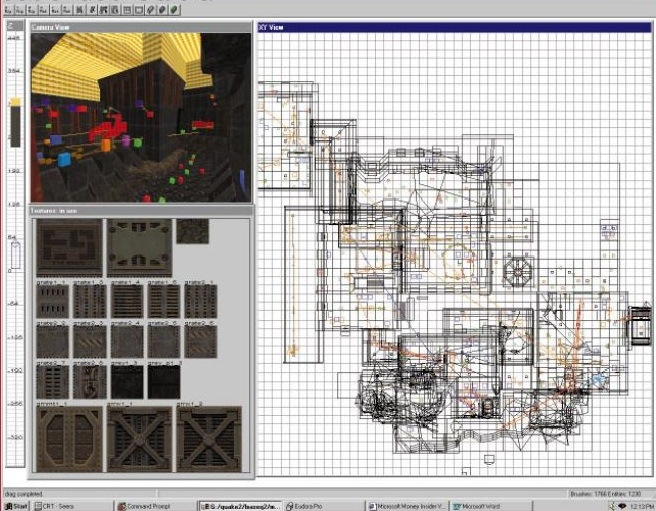Viewport: 656px width, 511px height.
Task: Click the CSG subtract toolbar icon
Action: click(x=127, y=10)
